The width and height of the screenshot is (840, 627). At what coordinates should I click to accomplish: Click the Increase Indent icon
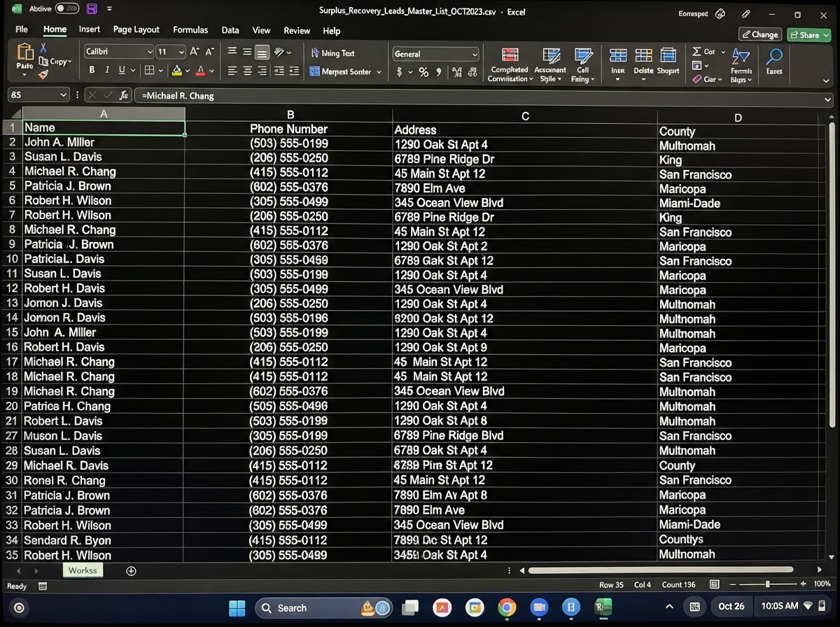[294, 71]
